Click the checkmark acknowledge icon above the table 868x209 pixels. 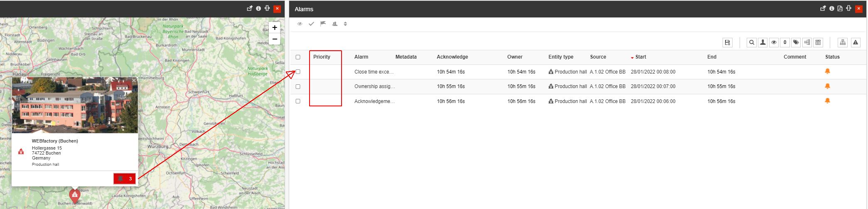(311, 24)
